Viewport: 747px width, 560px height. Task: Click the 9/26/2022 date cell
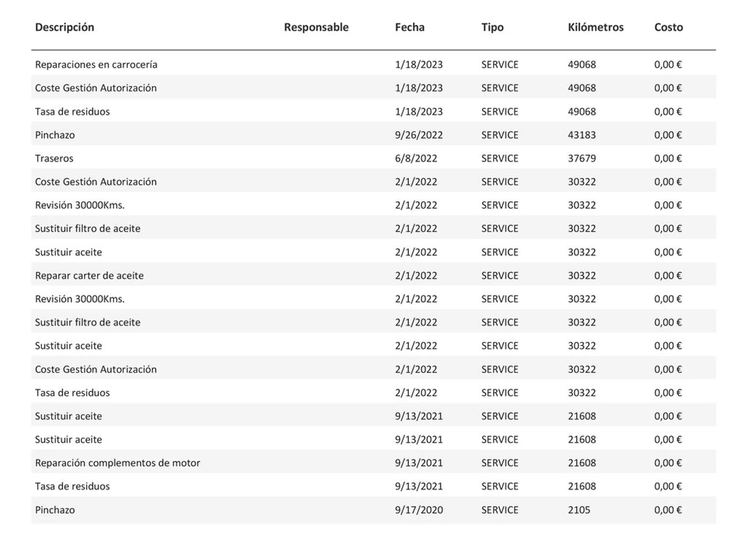click(x=419, y=135)
